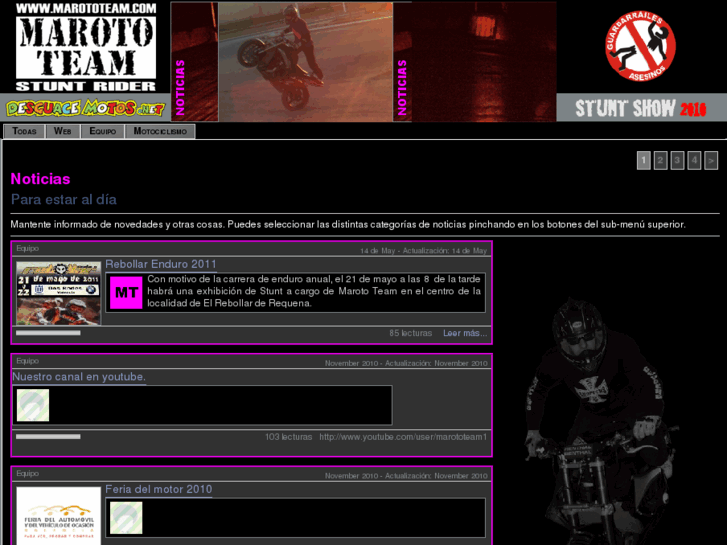Click the '85 lecturas' count

pos(410,333)
